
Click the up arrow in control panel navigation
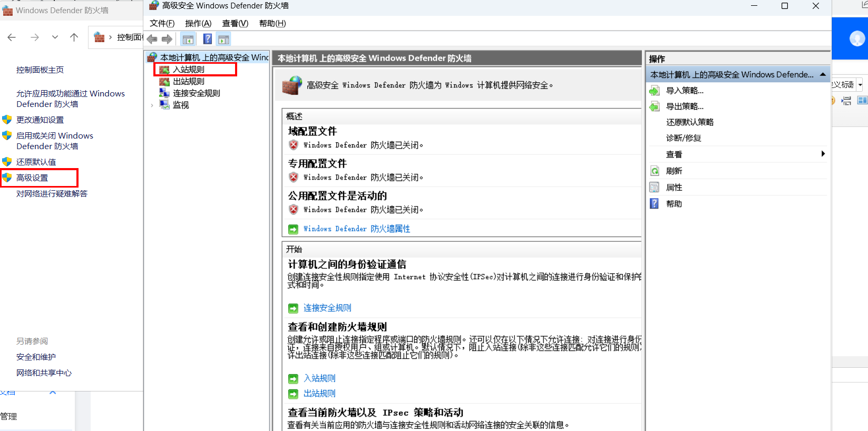tap(74, 37)
